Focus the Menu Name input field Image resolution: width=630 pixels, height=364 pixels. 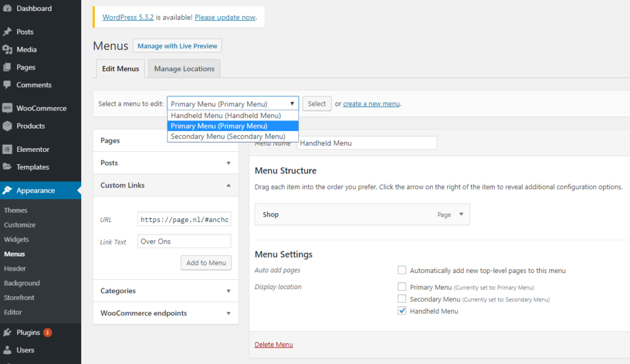(367, 143)
